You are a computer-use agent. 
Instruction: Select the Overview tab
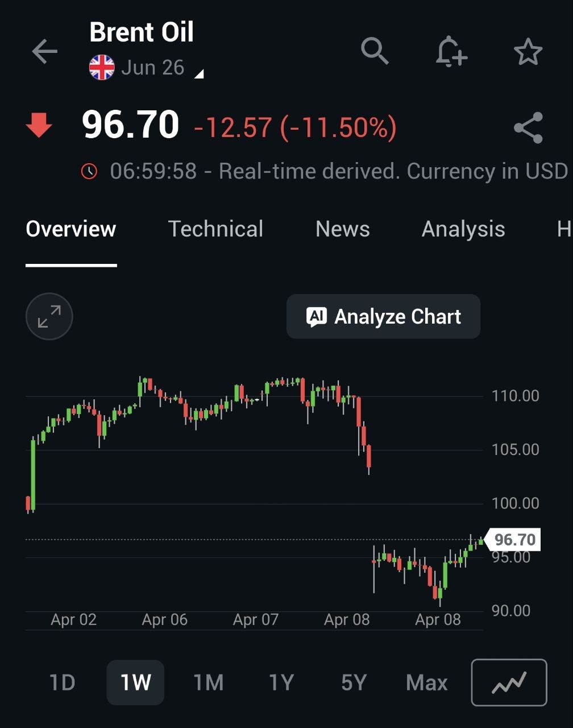71,229
